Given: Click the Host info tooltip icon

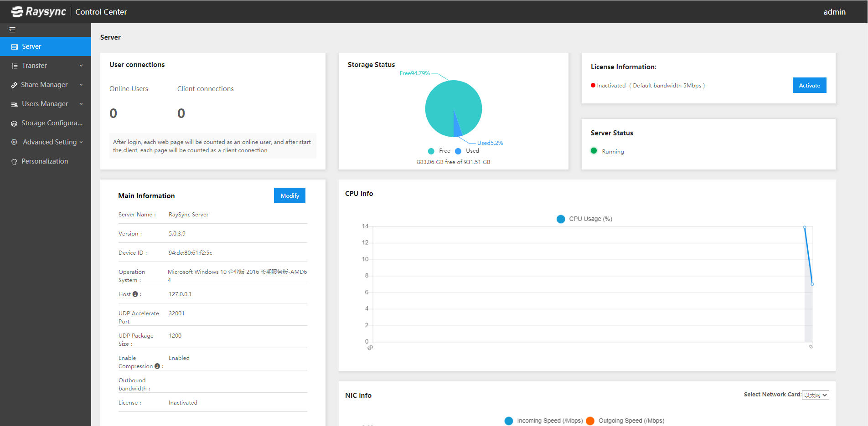Looking at the screenshot, I should [135, 294].
